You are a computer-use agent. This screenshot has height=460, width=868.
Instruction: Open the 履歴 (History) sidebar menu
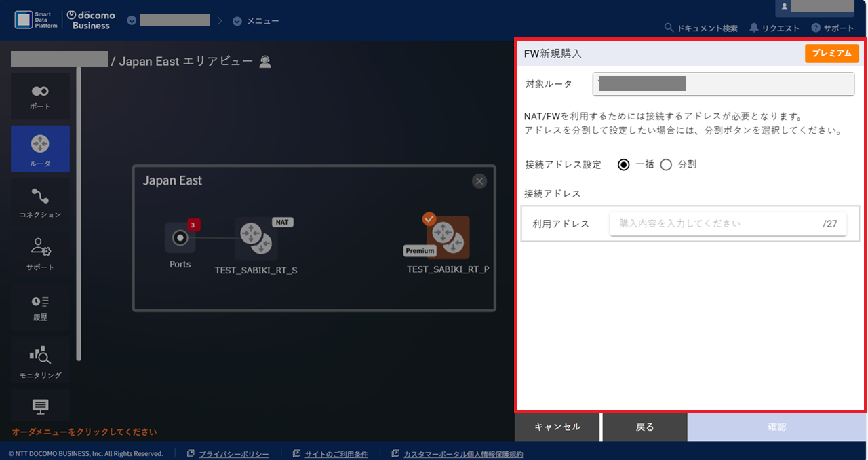pyautogui.click(x=40, y=307)
